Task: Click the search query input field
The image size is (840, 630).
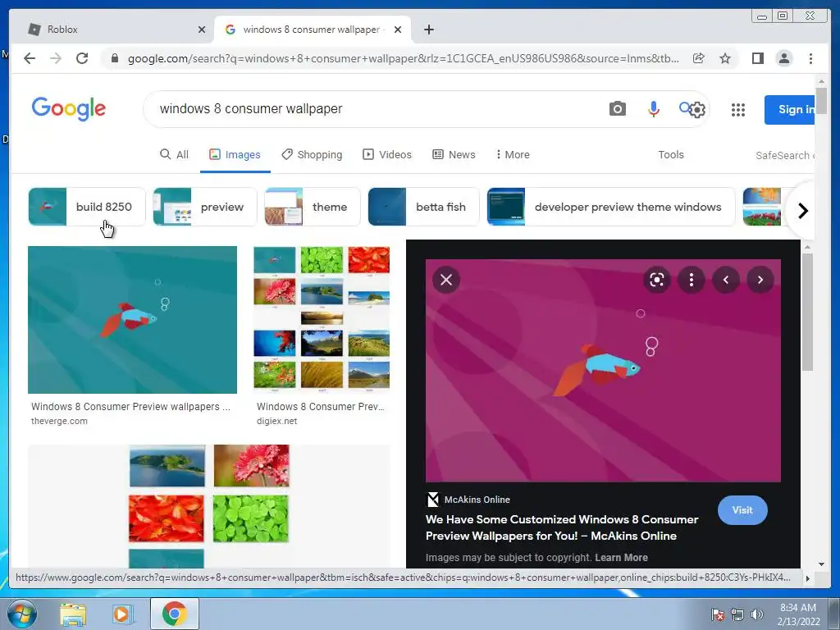Action: coord(375,109)
